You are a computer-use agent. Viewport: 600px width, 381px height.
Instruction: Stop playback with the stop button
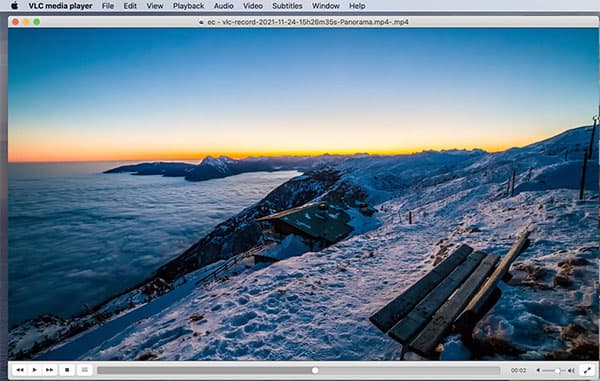pos(67,370)
